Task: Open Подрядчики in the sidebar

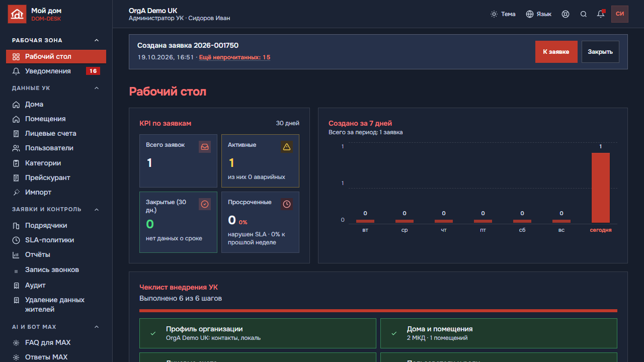Action: coord(56,226)
